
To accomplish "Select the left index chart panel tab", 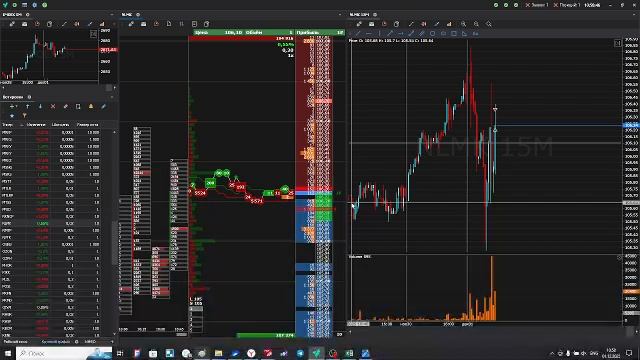I will [12, 15].
